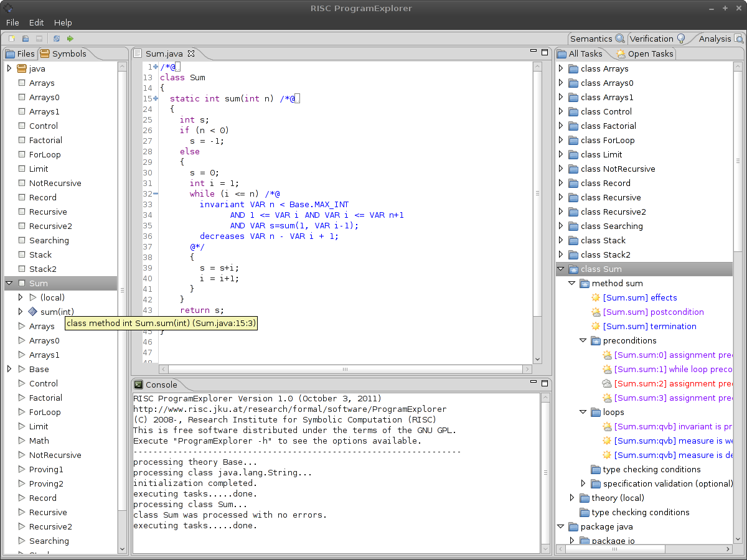Minimize the Sum.java editor panel

pyautogui.click(x=532, y=52)
